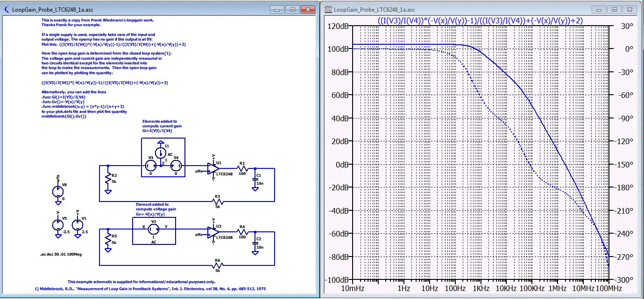Click the plot trace expression label
The image size is (644, 299).
[x=480, y=21]
